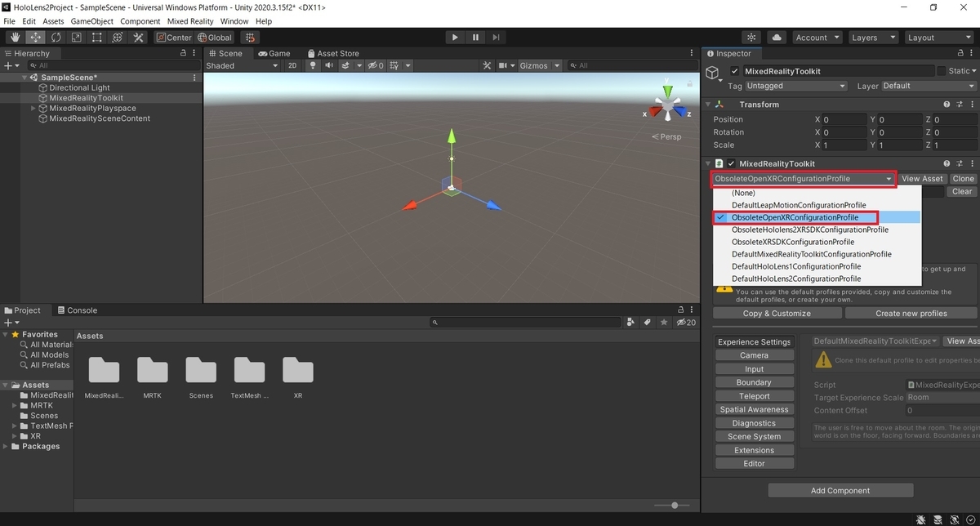The image size is (980, 526).
Task: Click the scene orientation gizmo
Action: pos(668,107)
